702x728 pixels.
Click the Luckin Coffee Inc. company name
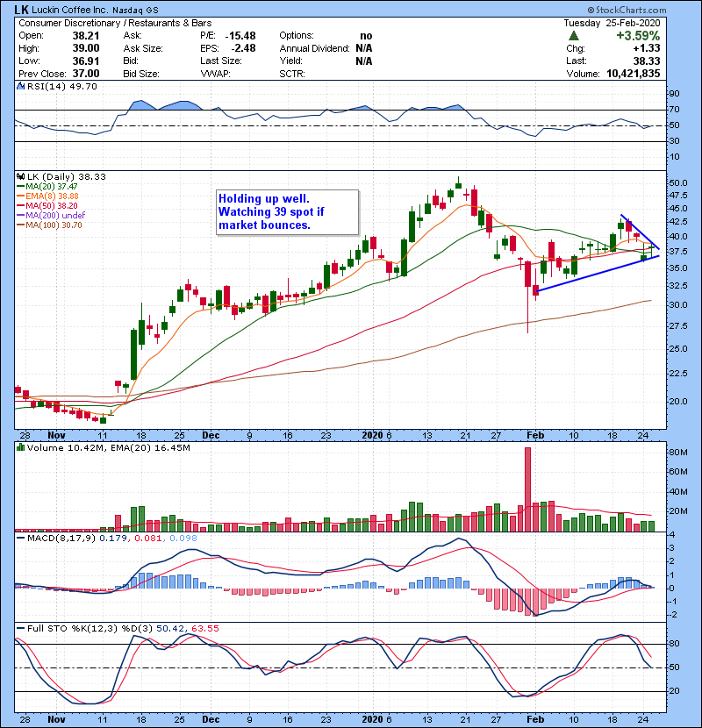click(x=70, y=10)
